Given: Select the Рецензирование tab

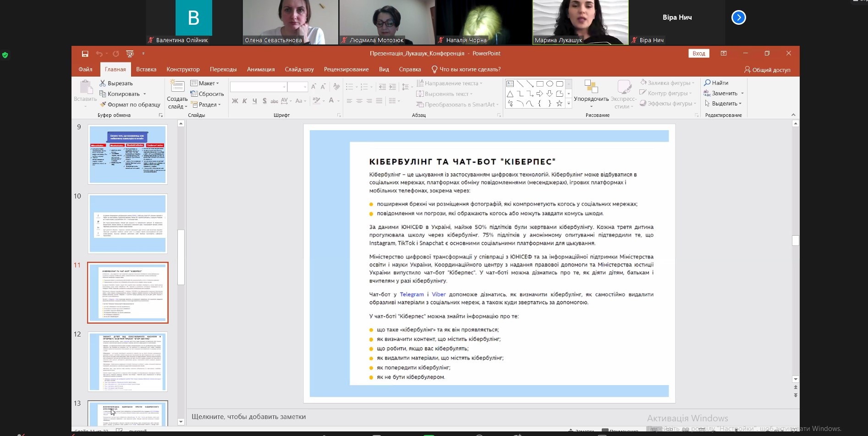Looking at the screenshot, I should (x=346, y=69).
